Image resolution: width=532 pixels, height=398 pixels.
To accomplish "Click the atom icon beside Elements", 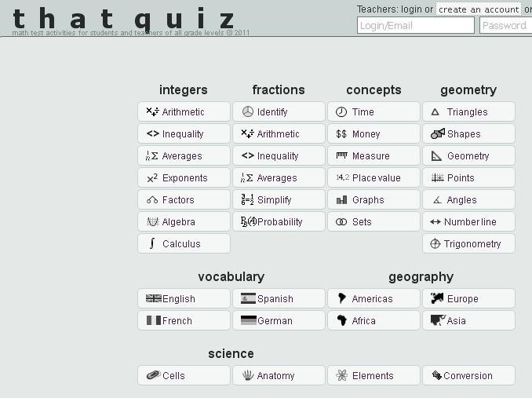I will coord(341,375).
